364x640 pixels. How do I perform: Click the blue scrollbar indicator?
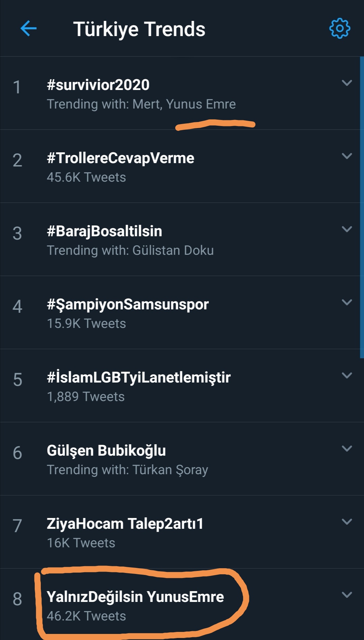tap(362, 207)
